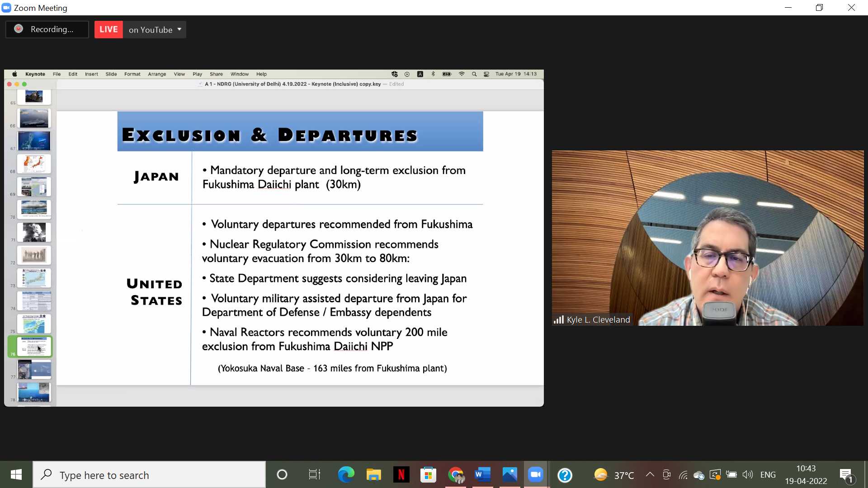Viewport: 868px width, 488px height.
Task: Open the notification center icon
Action: click(x=846, y=475)
